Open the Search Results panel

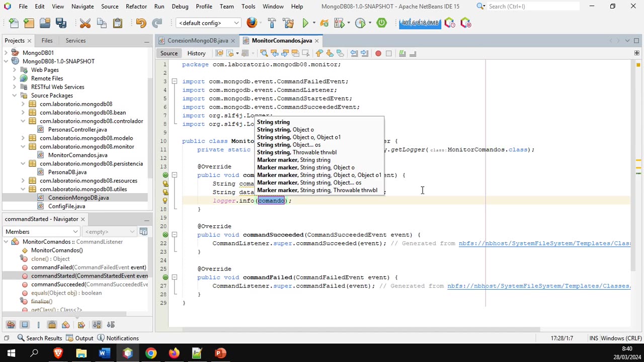point(39,338)
